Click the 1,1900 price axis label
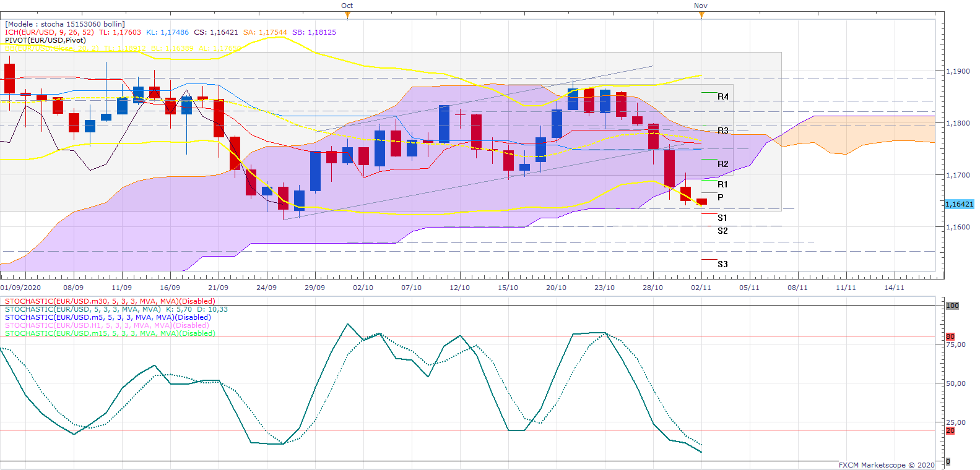The image size is (980, 470). click(958, 71)
